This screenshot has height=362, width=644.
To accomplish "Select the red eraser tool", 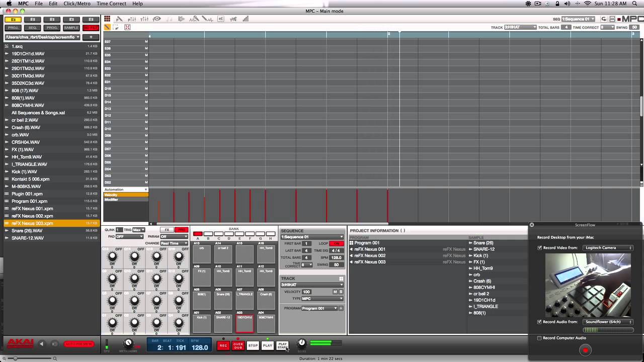I will [127, 27].
